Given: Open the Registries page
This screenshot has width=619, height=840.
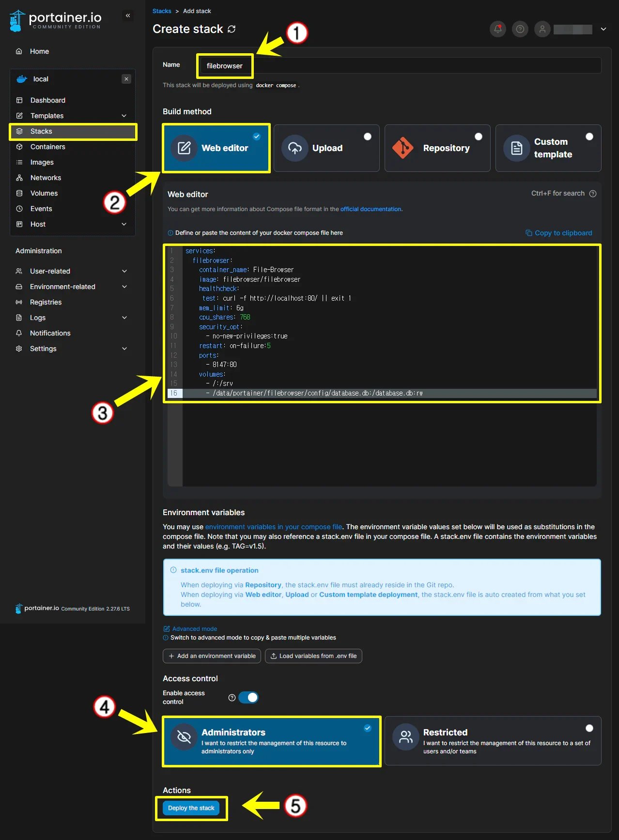Looking at the screenshot, I should [46, 302].
